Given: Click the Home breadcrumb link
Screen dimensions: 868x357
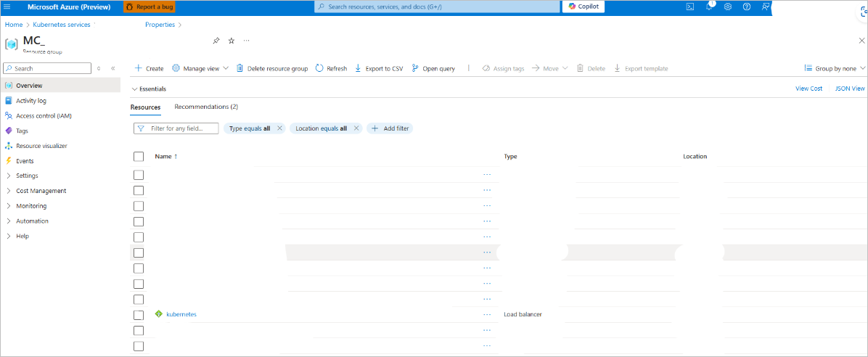Looking at the screenshot, I should point(14,25).
